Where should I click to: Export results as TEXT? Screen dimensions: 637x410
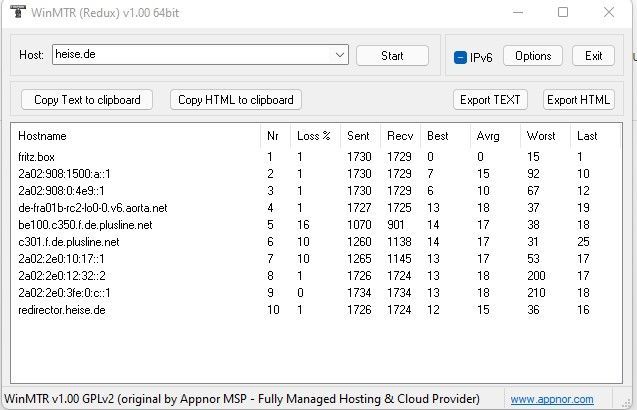[490, 100]
